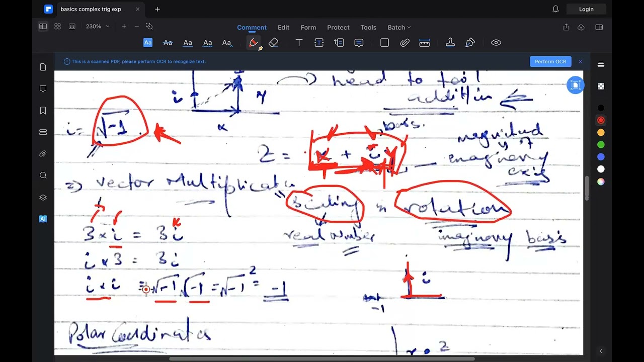Switch to the Edit tab

[283, 27]
